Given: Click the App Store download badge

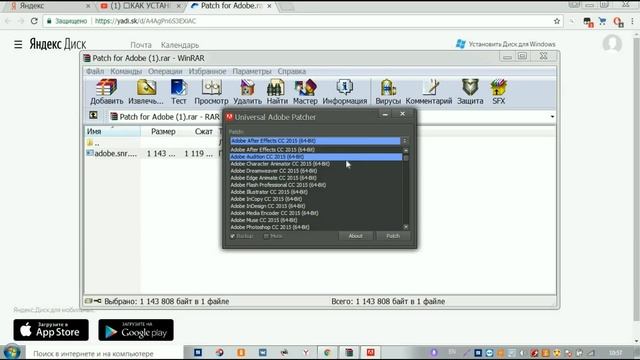Looking at the screenshot, I should pos(51,330).
